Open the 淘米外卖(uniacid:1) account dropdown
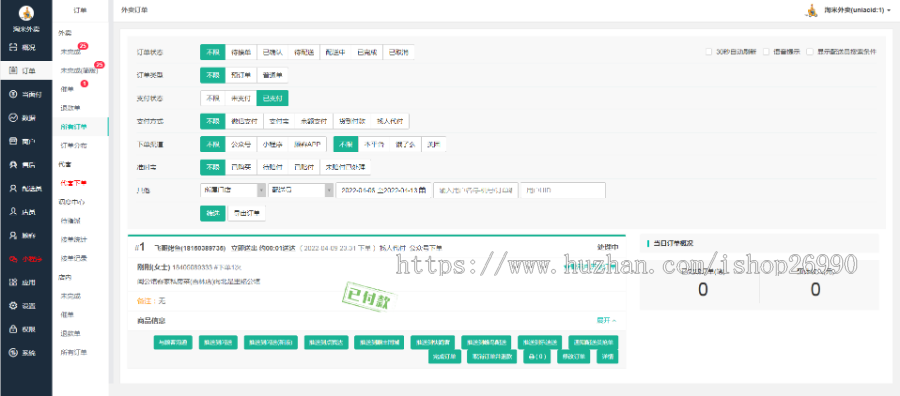The image size is (900, 396). point(858,10)
